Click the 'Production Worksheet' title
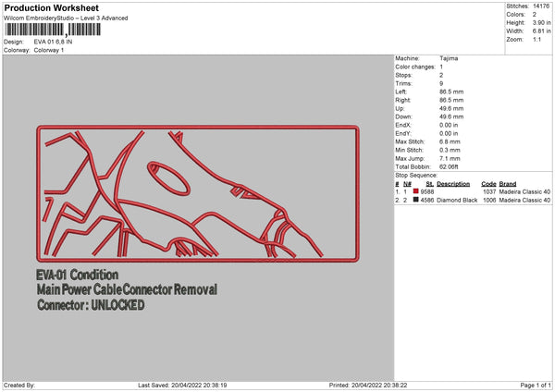This screenshot has height=392, width=555. 51,7
